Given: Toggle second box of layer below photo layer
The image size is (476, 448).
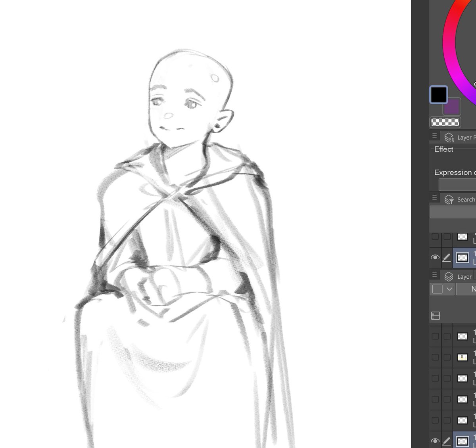Looking at the screenshot, I should click(x=447, y=378).
